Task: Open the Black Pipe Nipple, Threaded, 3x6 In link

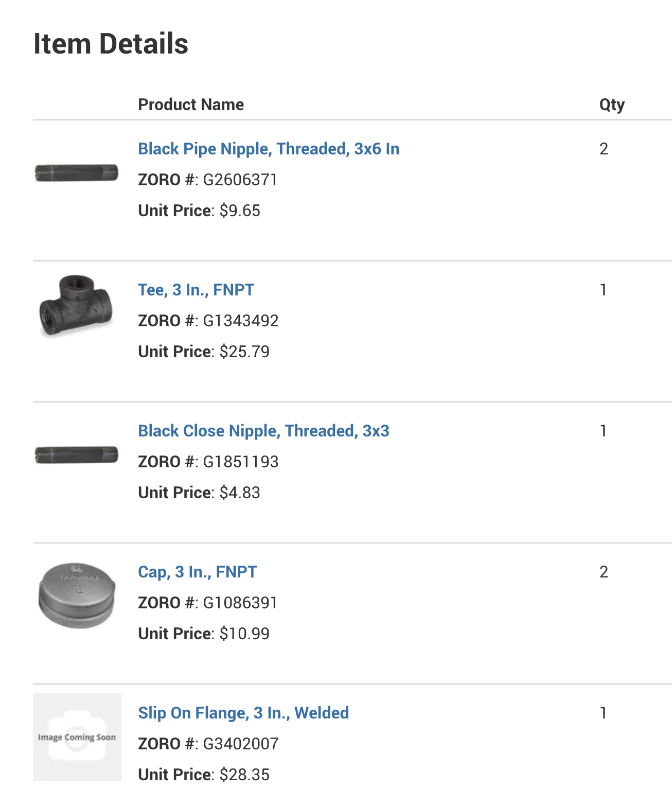Action: (x=268, y=149)
